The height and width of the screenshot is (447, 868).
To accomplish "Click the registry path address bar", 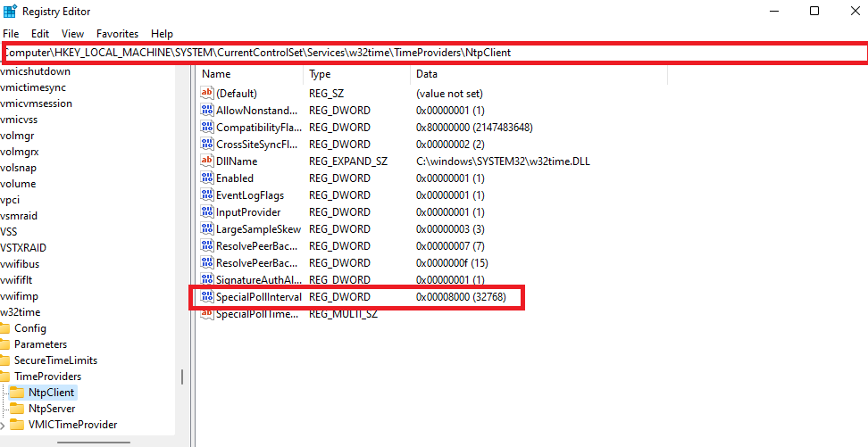I will (434, 53).
